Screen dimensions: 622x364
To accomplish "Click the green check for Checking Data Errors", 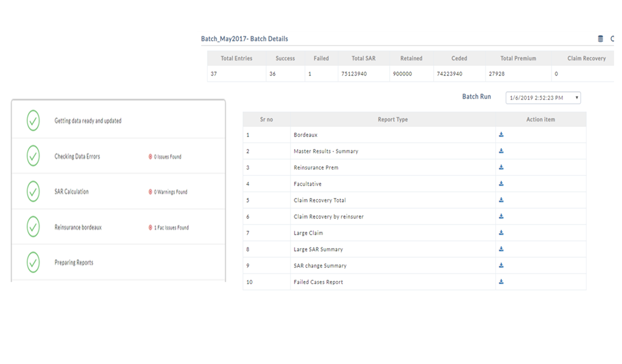I will [33, 156].
